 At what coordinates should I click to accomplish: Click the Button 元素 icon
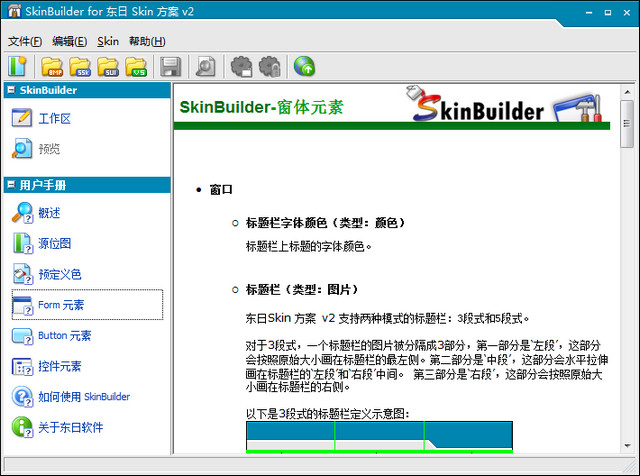[x=22, y=336]
